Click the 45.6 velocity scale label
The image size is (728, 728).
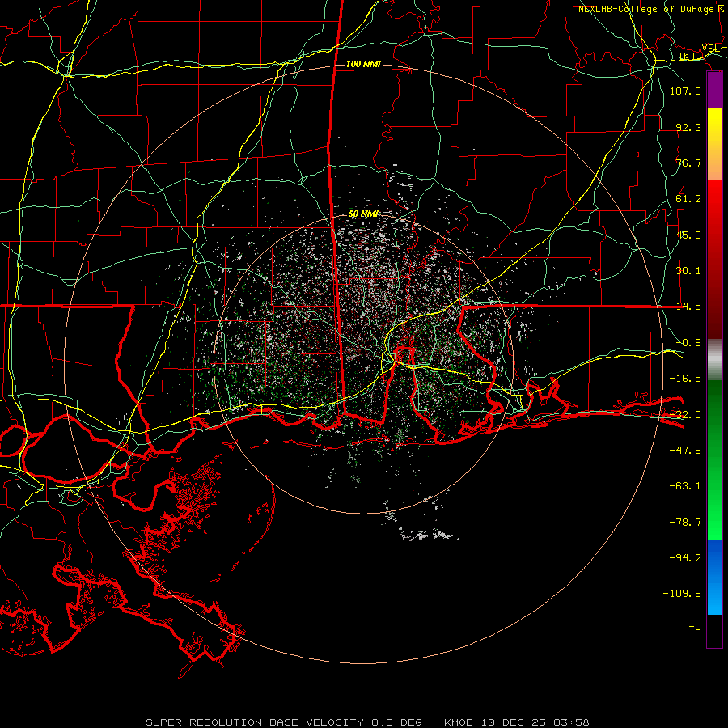coord(688,235)
